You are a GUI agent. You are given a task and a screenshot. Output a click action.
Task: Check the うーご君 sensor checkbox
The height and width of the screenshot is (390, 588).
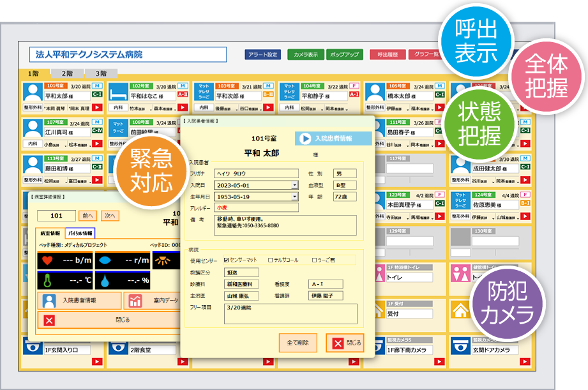pyautogui.click(x=314, y=260)
